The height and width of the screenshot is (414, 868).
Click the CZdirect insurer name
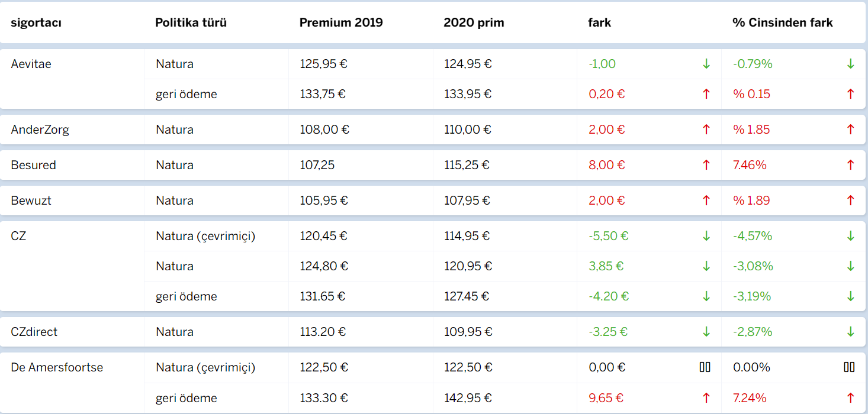click(x=34, y=332)
